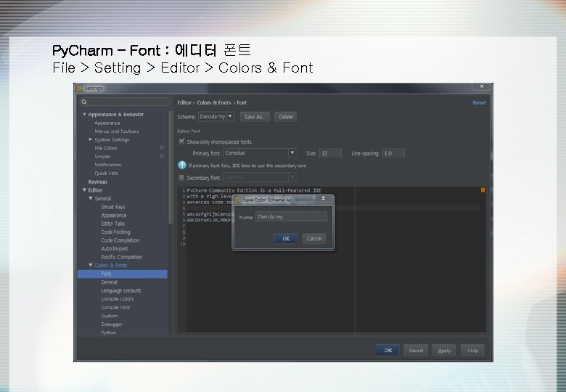
Task: Select Language Defaults in tree
Action: pyautogui.click(x=121, y=290)
